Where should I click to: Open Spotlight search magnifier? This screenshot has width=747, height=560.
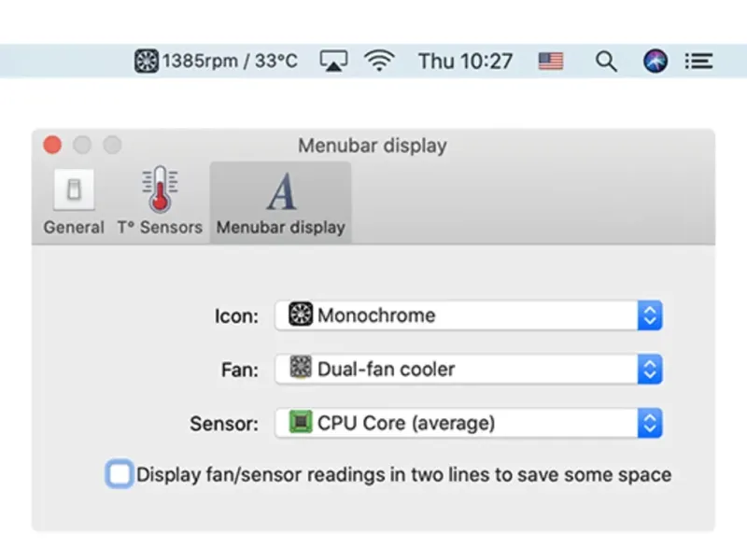click(x=606, y=62)
